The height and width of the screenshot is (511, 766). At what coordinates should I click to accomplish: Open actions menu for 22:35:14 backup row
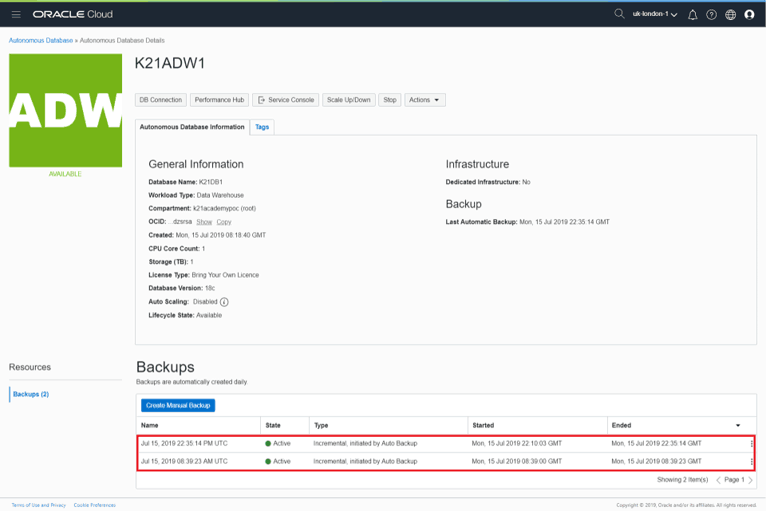(751, 444)
